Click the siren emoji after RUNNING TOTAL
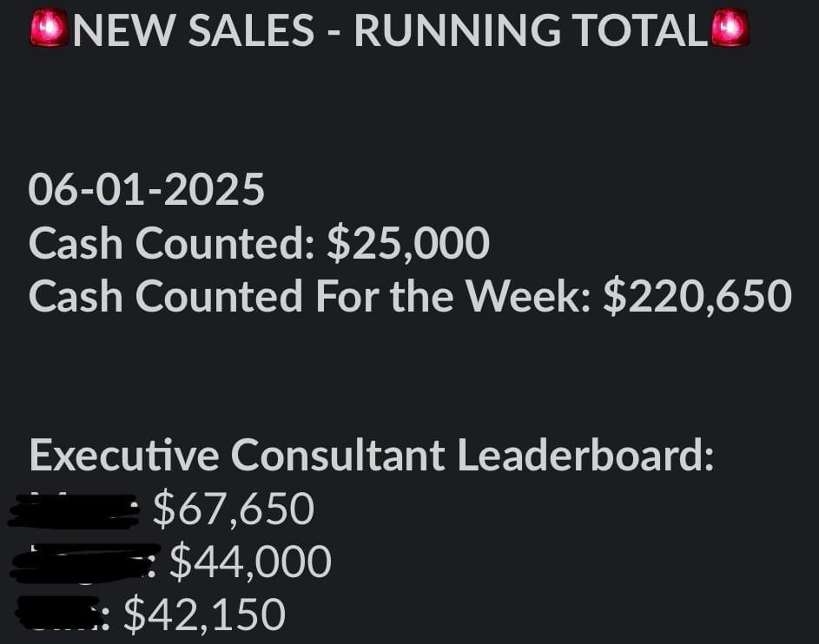This screenshot has height=644, width=819. tap(730, 30)
